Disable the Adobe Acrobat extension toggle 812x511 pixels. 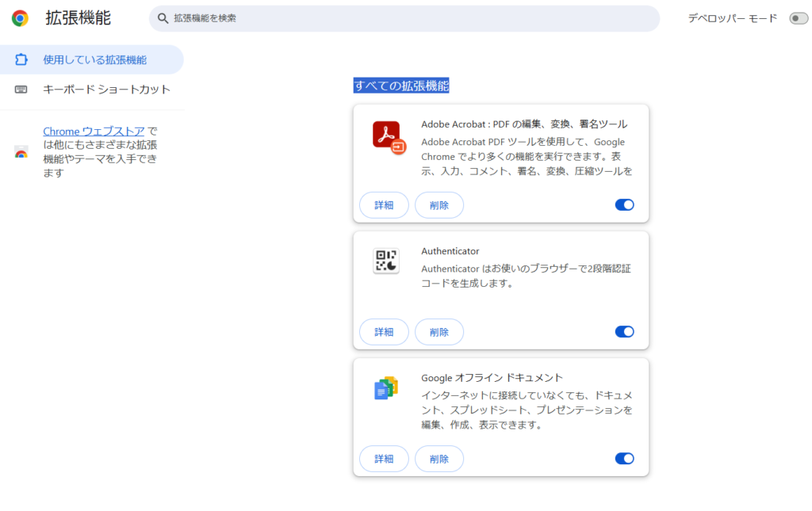pos(624,204)
